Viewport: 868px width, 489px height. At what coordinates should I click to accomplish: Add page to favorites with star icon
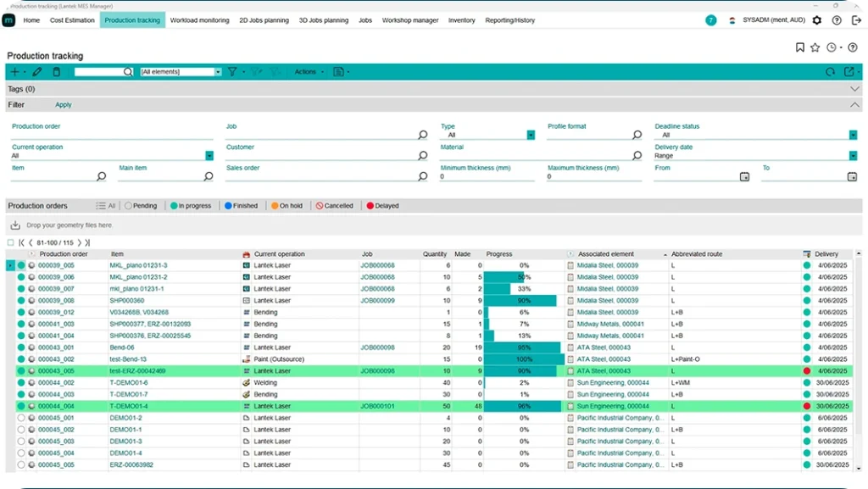815,48
